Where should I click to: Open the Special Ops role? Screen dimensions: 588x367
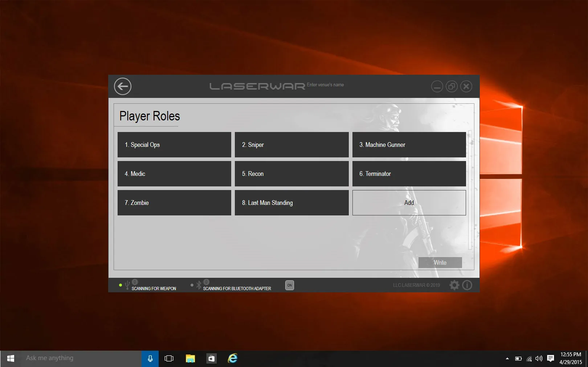[174, 145]
